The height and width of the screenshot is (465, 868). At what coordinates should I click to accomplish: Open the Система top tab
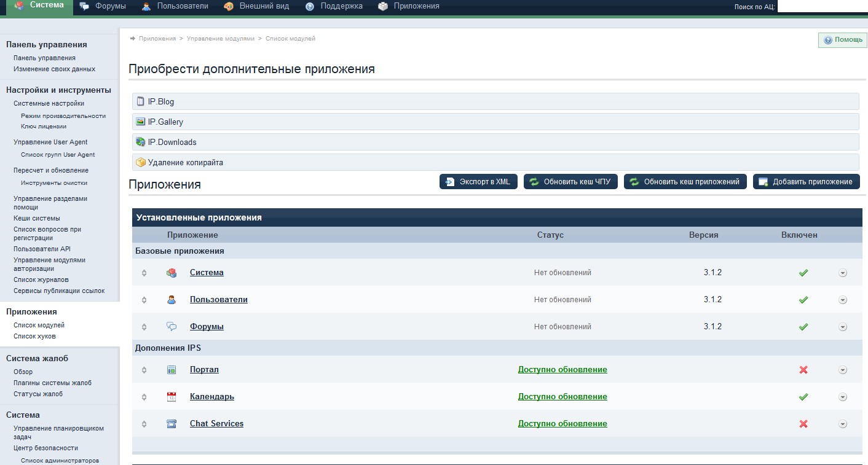tap(39, 6)
